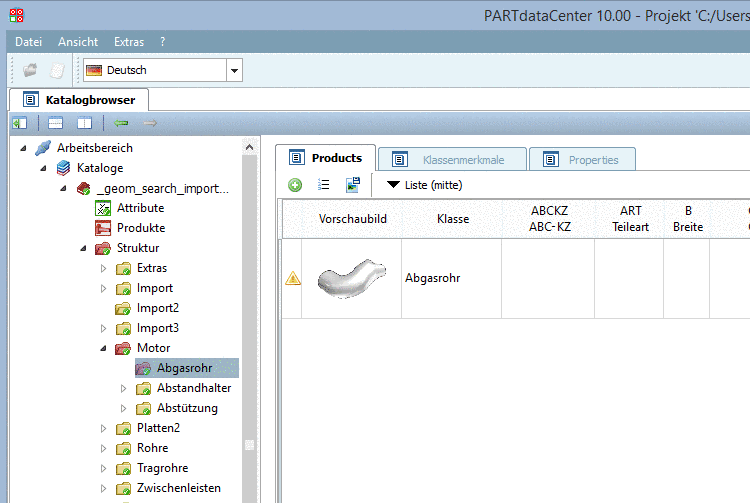750x503 pixels.
Task: Click the B Breite column header
Action: point(688,219)
